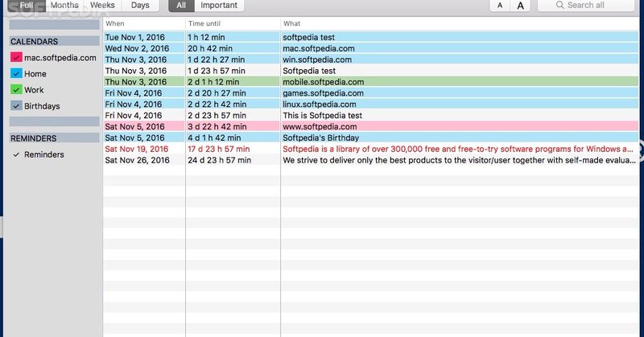This screenshot has width=644, height=337.
Task: Click the search magnifier icon
Action: tap(559, 5)
